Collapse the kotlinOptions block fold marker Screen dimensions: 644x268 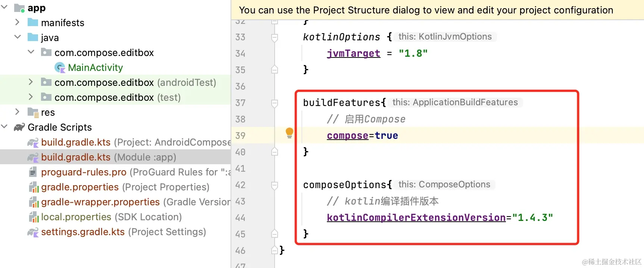tap(275, 37)
